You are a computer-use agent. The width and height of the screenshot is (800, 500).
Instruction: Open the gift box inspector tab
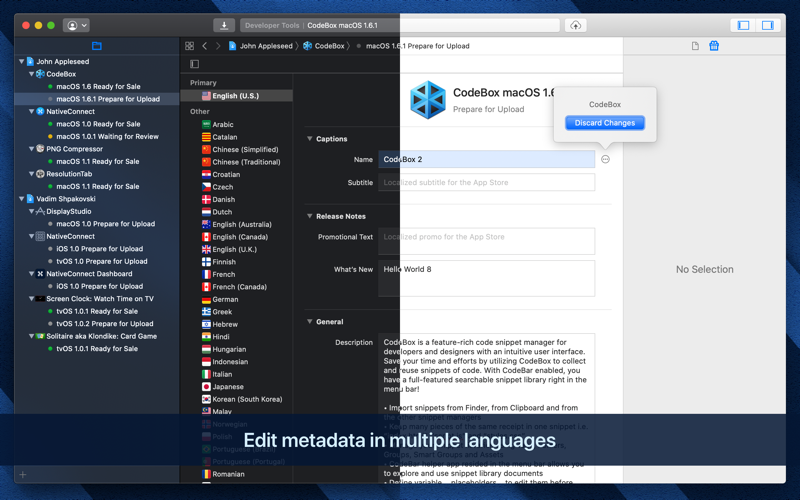[x=714, y=46]
